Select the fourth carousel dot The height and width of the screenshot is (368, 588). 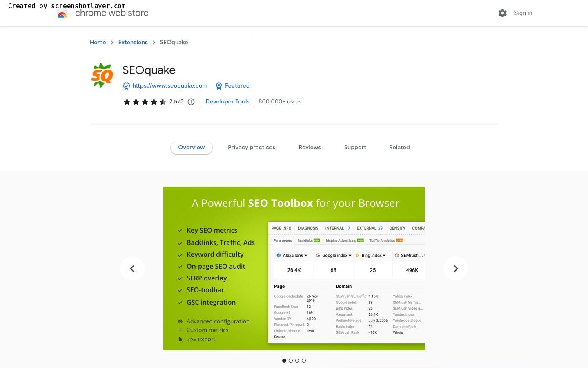click(304, 361)
